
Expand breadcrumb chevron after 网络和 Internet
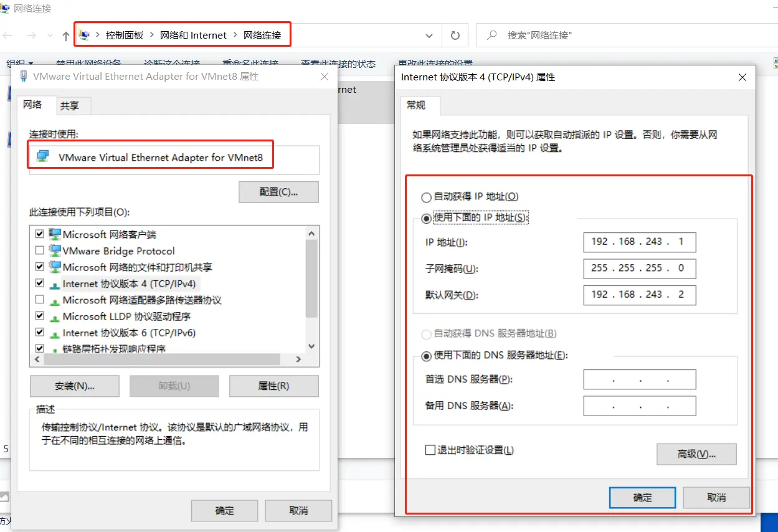tap(235, 36)
